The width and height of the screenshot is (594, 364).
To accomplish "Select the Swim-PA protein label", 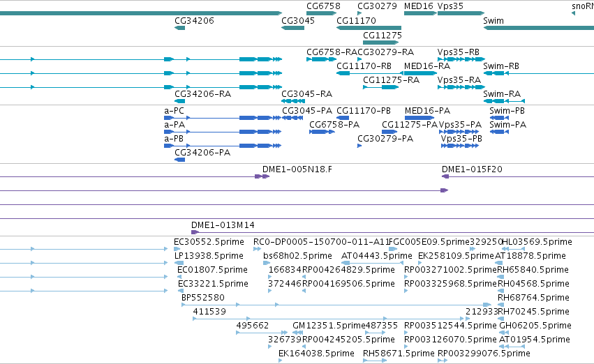I will [507, 125].
